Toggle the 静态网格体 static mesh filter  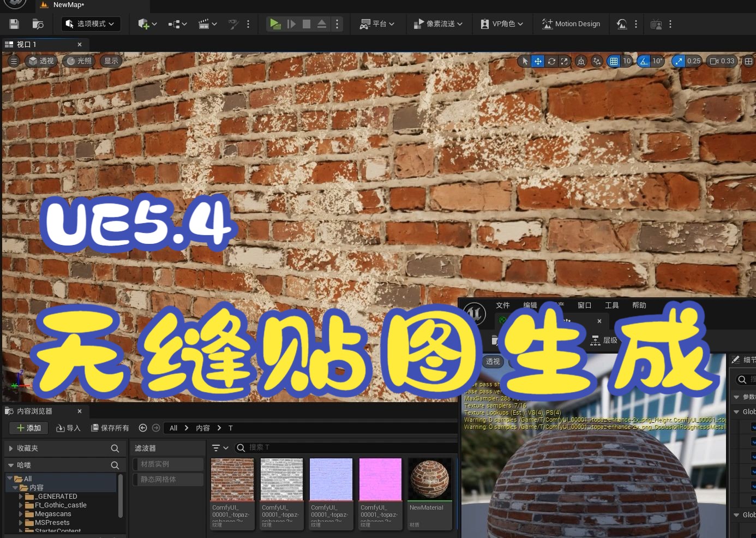point(169,480)
